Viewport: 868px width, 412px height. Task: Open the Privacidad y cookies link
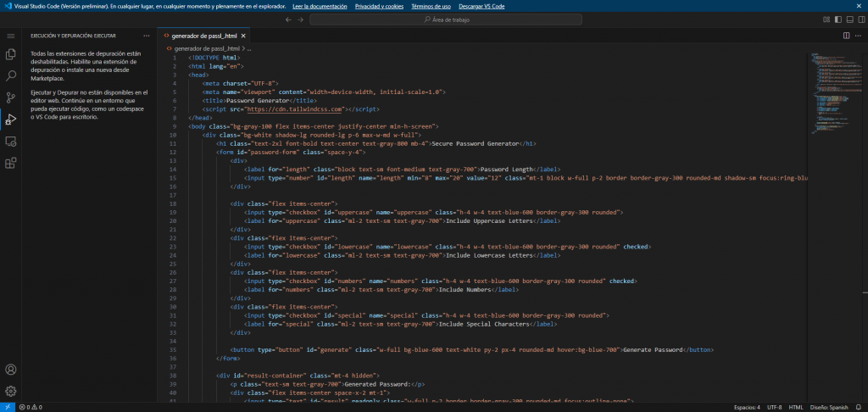point(379,6)
